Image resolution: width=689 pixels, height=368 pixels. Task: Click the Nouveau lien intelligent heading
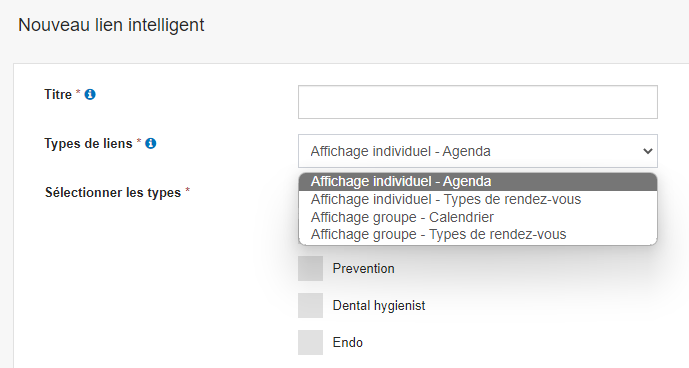coord(111,25)
